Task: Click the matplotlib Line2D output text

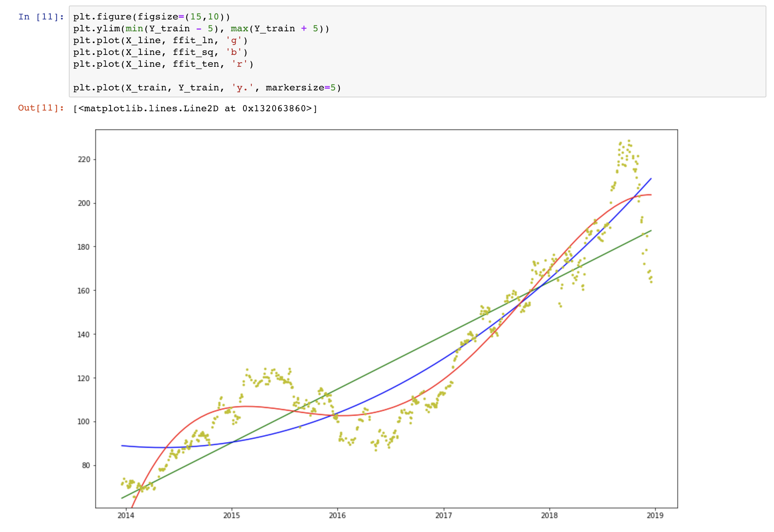Action: coord(195,108)
